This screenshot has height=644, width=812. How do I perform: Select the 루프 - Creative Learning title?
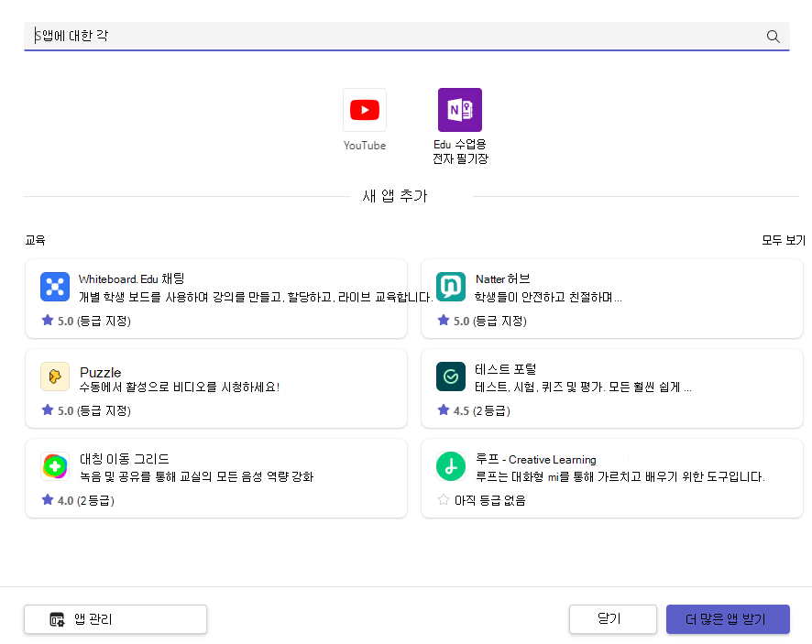536,459
